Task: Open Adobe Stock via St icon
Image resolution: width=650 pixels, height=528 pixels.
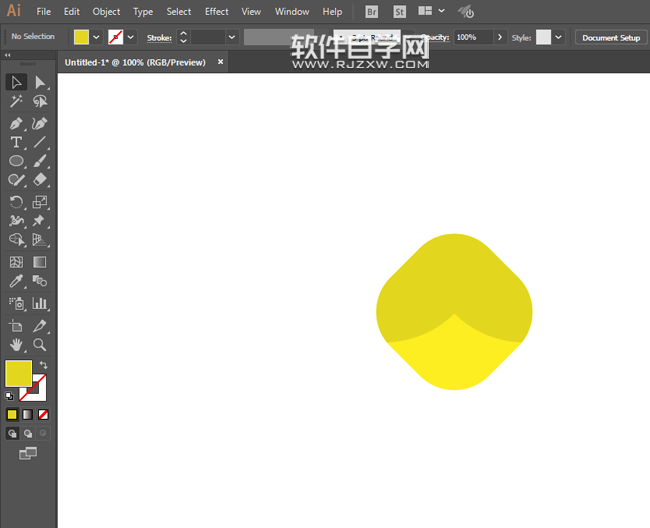Action: [399, 12]
